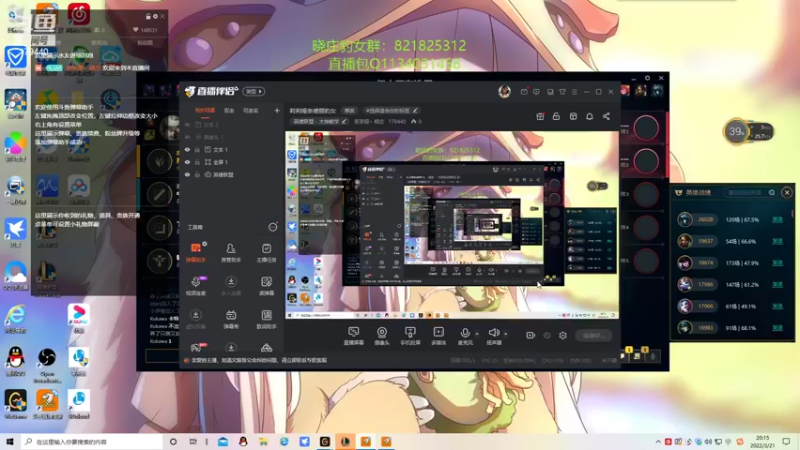
Task: Click the send link for the 173场 47.9% hero
Action: (778, 263)
